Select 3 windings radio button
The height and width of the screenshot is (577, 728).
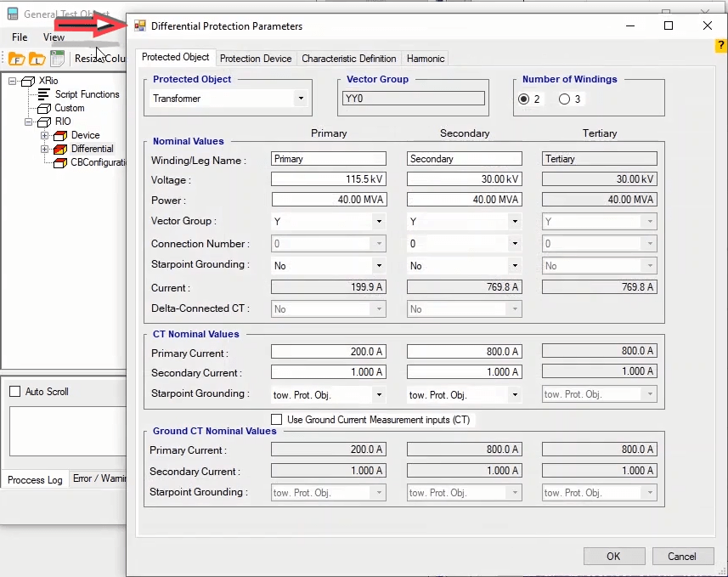564,99
